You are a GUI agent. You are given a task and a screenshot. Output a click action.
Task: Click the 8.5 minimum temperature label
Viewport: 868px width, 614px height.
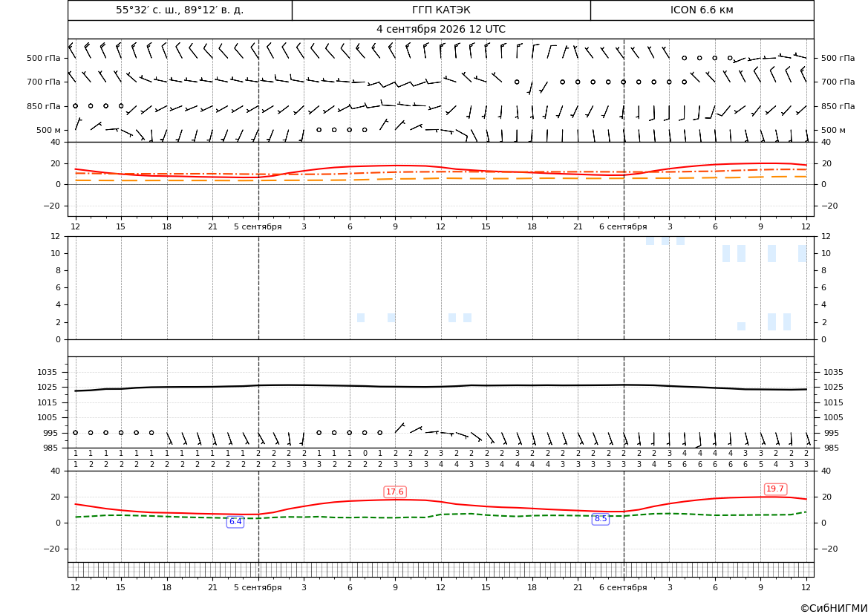600,519
